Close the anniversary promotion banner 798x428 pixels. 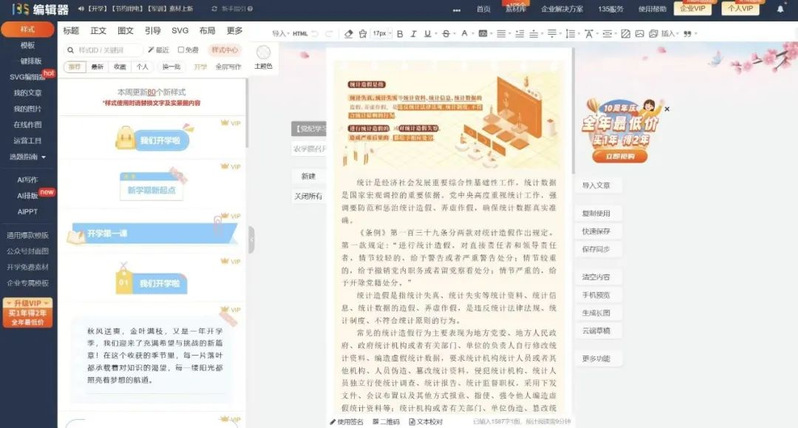coord(667,109)
